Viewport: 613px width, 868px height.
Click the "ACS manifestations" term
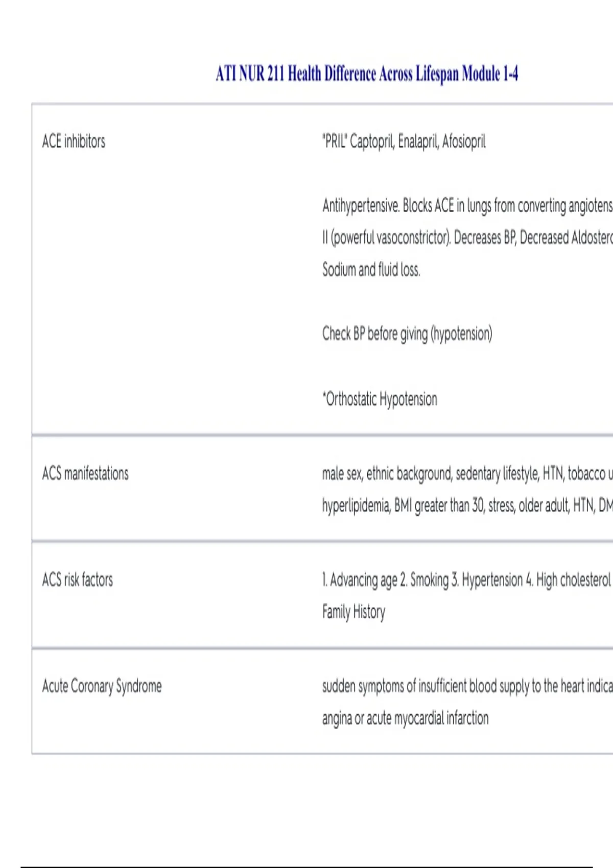pyautogui.click(x=85, y=473)
